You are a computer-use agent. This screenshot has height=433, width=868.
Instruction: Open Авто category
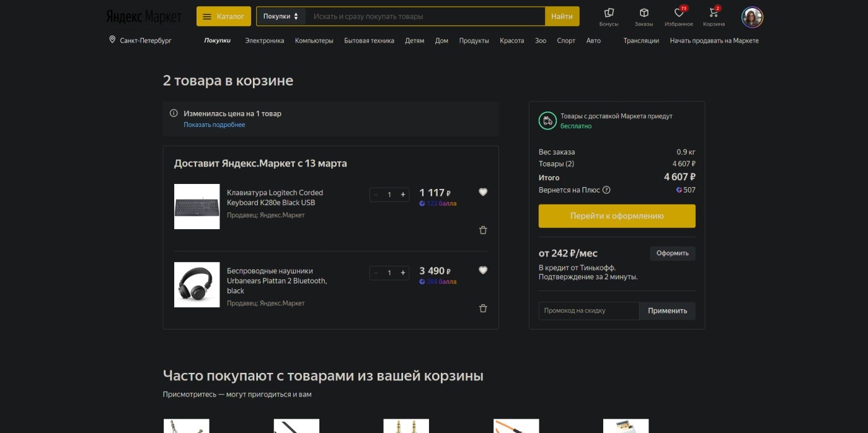click(x=593, y=40)
